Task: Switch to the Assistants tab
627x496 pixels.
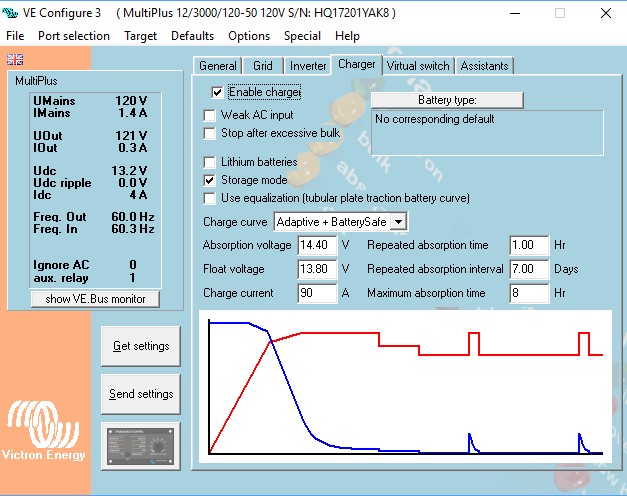Action: tap(484, 66)
